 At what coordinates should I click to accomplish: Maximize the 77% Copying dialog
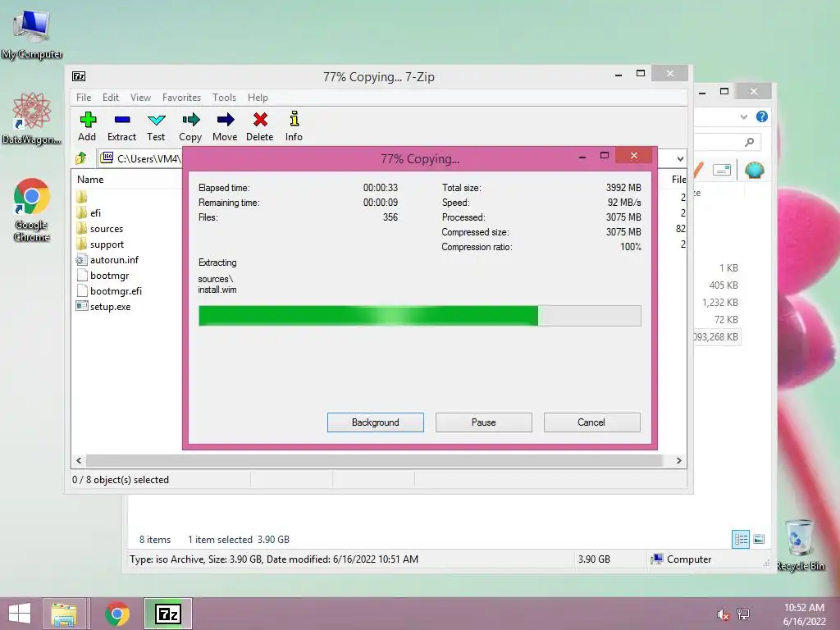(x=605, y=156)
